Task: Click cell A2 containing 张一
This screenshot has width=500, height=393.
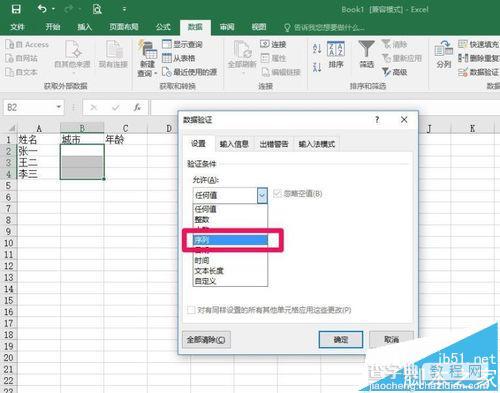Action: point(39,151)
